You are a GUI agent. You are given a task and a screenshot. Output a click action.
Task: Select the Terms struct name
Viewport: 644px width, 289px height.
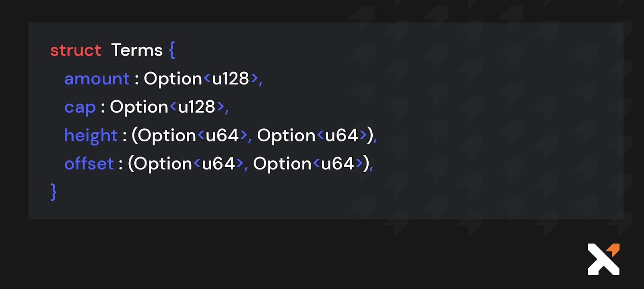pyautogui.click(x=137, y=50)
